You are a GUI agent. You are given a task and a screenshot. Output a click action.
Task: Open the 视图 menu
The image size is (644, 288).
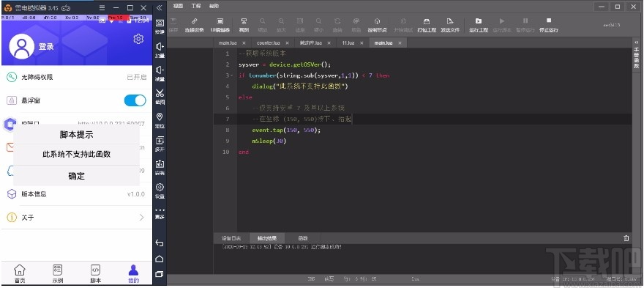tap(177, 6)
